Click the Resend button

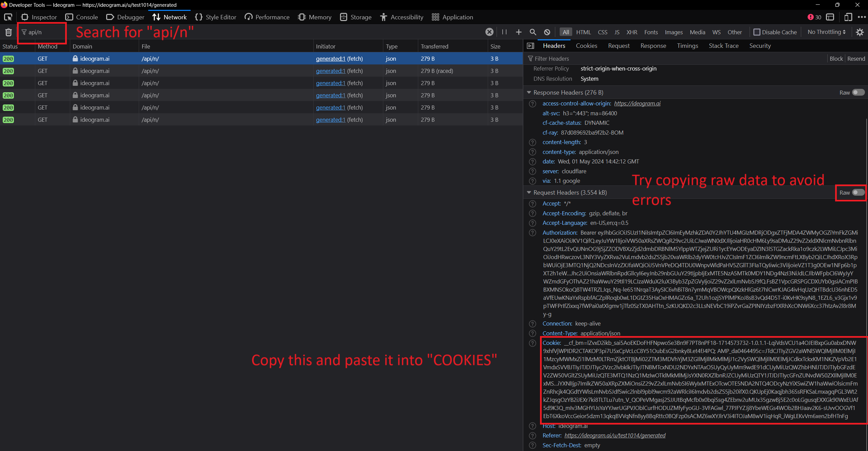(856, 59)
